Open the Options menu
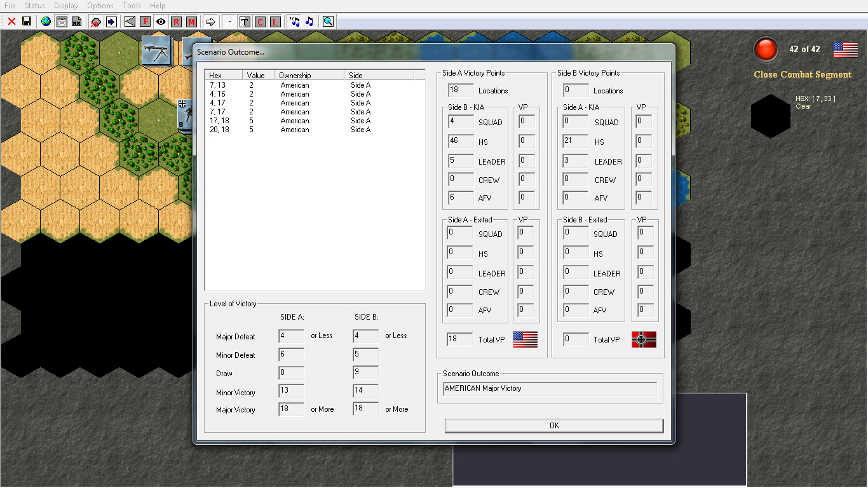The height and width of the screenshot is (488, 868). pyautogui.click(x=100, y=6)
